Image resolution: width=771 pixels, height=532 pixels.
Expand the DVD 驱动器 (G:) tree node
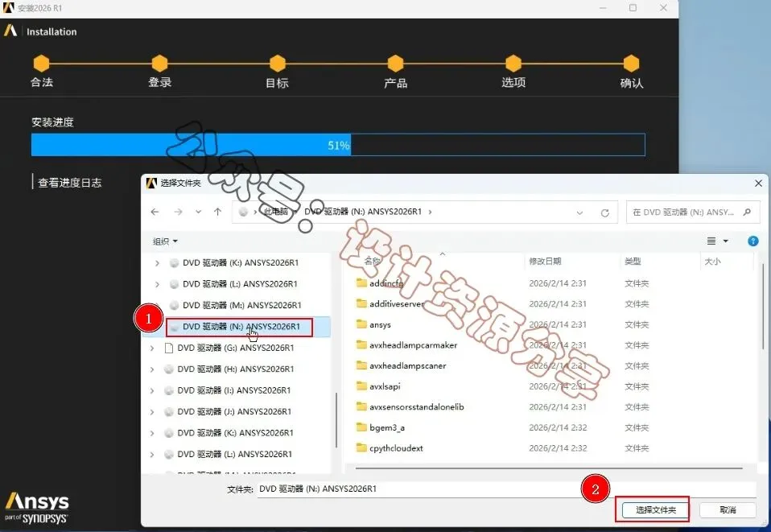[x=152, y=348]
